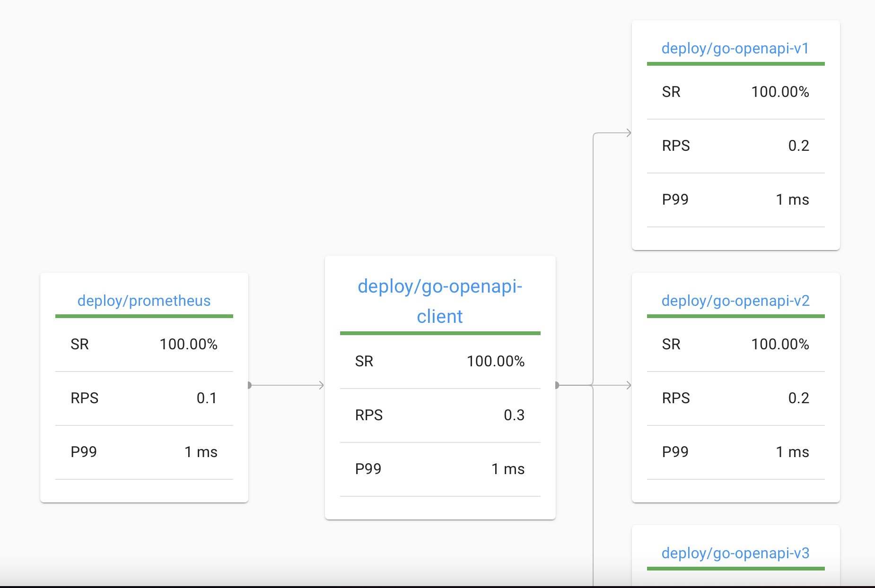This screenshot has height=588, width=875.
Task: Click RPS 0.1 value in prometheus card
Action: (x=207, y=398)
